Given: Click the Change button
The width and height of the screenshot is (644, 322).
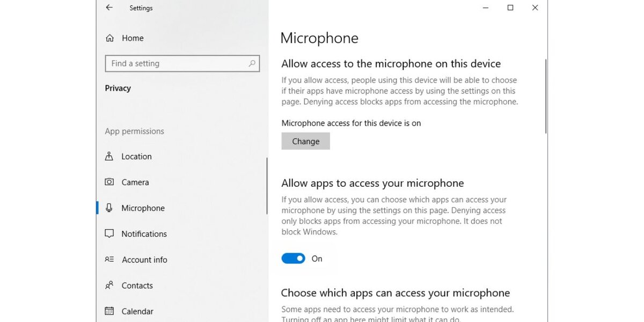Looking at the screenshot, I should [306, 141].
